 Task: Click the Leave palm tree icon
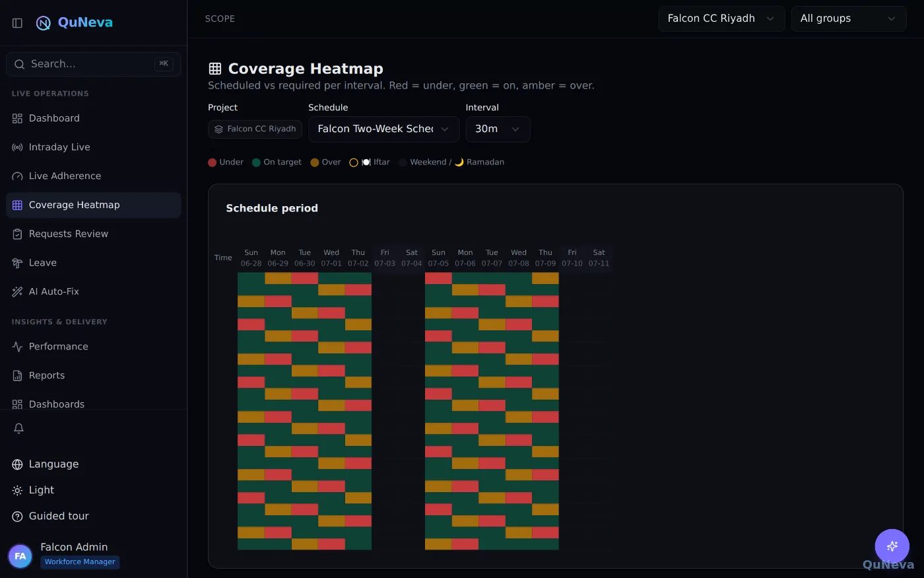coord(17,263)
